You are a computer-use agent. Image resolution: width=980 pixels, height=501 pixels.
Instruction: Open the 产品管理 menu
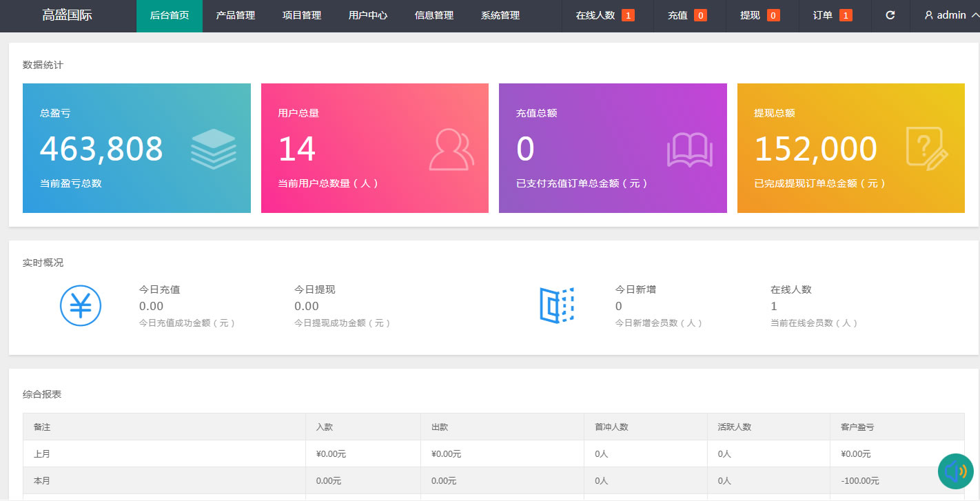[236, 15]
